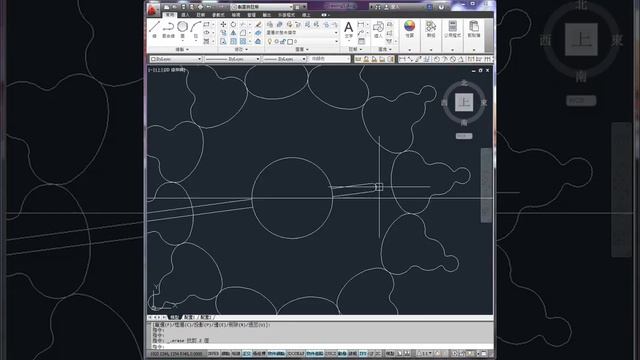Toggle DUCS in status bar
Image resolution: width=640 pixels, height=360 pixels.
[331, 353]
